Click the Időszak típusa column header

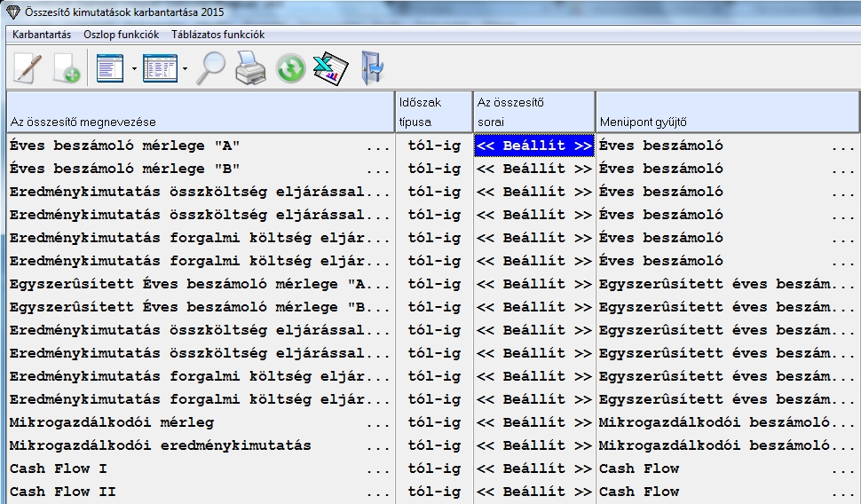[x=433, y=111]
